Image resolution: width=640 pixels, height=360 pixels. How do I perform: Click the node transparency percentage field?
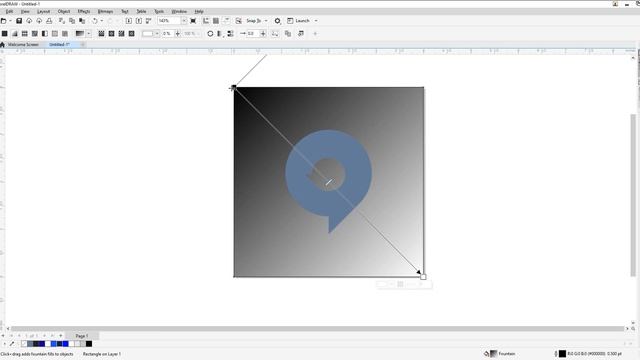coord(167,33)
